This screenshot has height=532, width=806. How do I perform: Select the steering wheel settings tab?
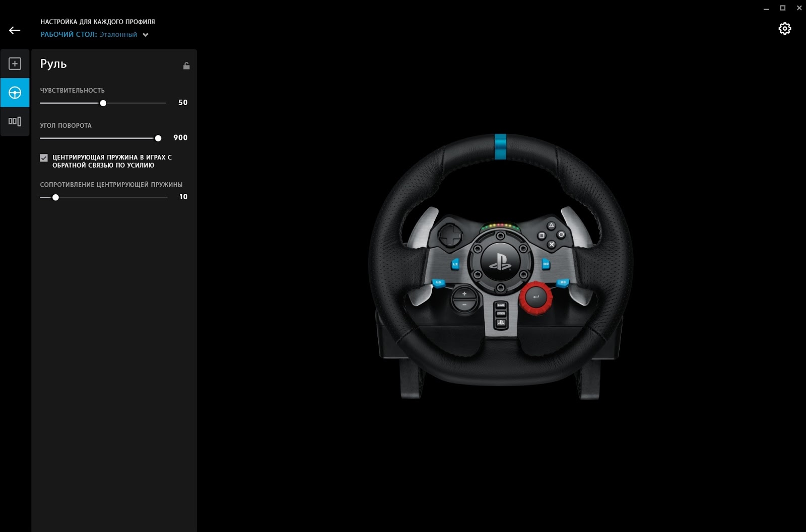[15, 93]
